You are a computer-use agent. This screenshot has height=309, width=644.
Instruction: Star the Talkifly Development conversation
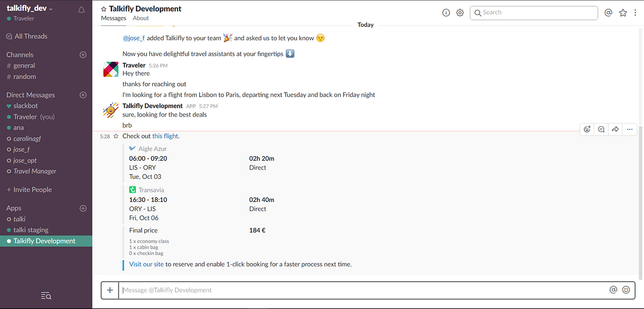(103, 9)
